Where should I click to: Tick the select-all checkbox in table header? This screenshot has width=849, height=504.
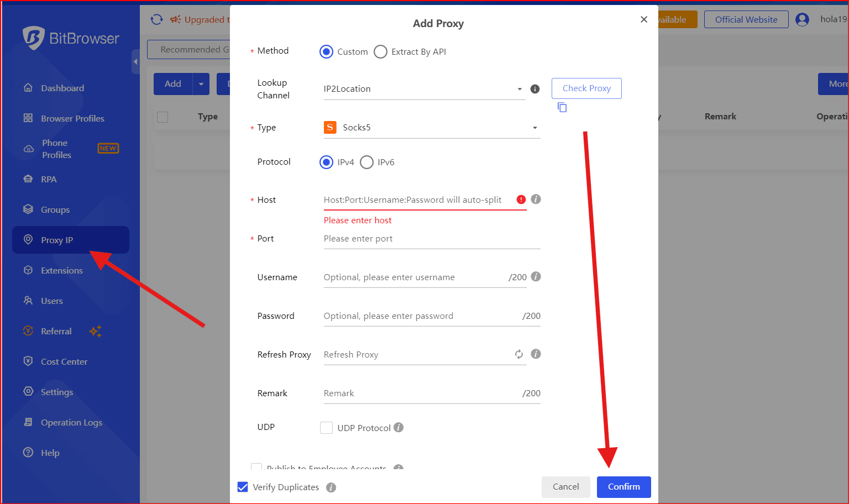[x=163, y=117]
